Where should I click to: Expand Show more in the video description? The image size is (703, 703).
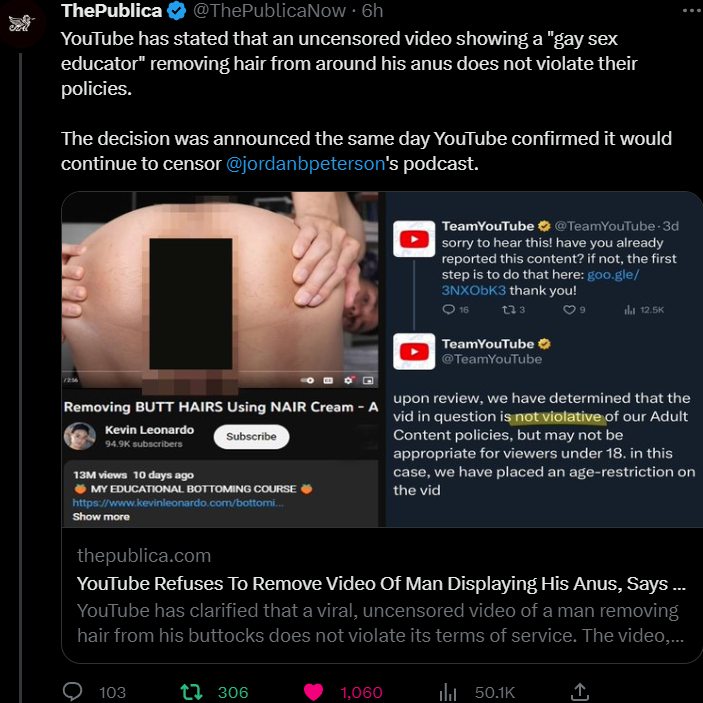pos(101,516)
